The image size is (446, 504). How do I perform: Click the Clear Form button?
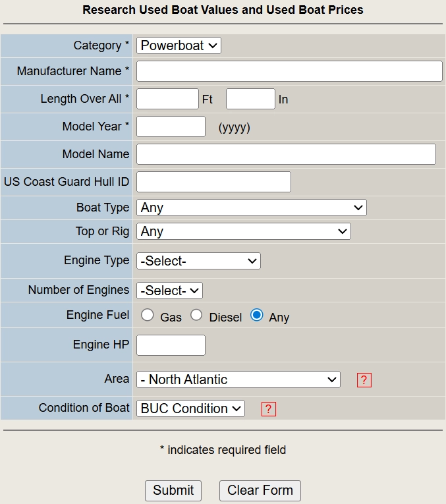point(260,490)
